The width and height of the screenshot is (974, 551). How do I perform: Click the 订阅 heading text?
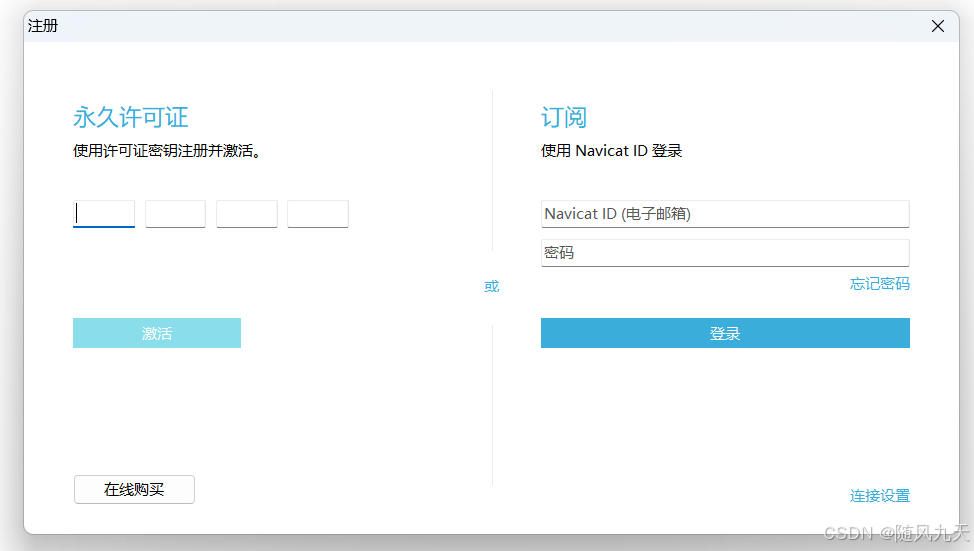564,117
